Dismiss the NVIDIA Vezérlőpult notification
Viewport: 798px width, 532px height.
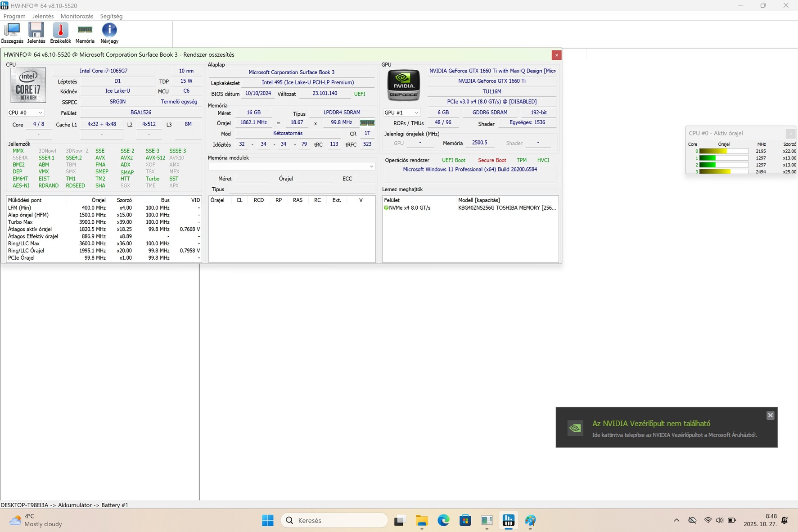click(771, 415)
